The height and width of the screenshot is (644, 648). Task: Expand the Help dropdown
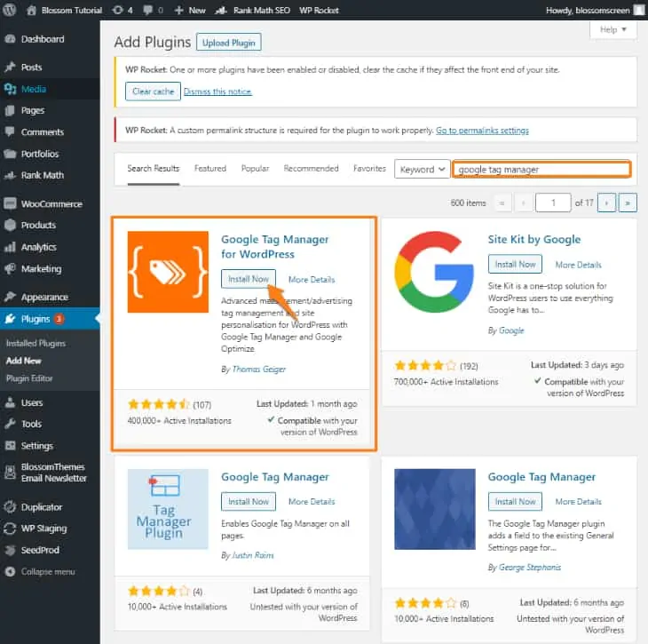[x=612, y=29]
